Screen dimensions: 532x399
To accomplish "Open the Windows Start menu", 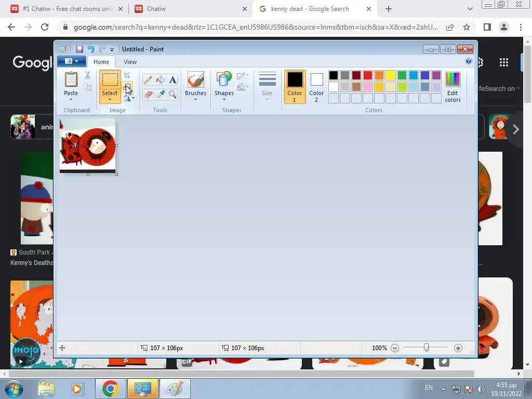I will 14,389.
